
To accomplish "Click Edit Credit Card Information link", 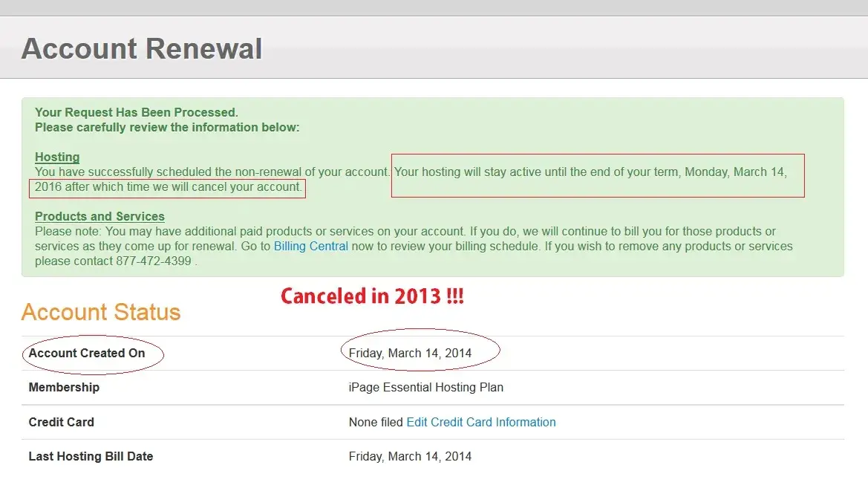I will click(480, 422).
